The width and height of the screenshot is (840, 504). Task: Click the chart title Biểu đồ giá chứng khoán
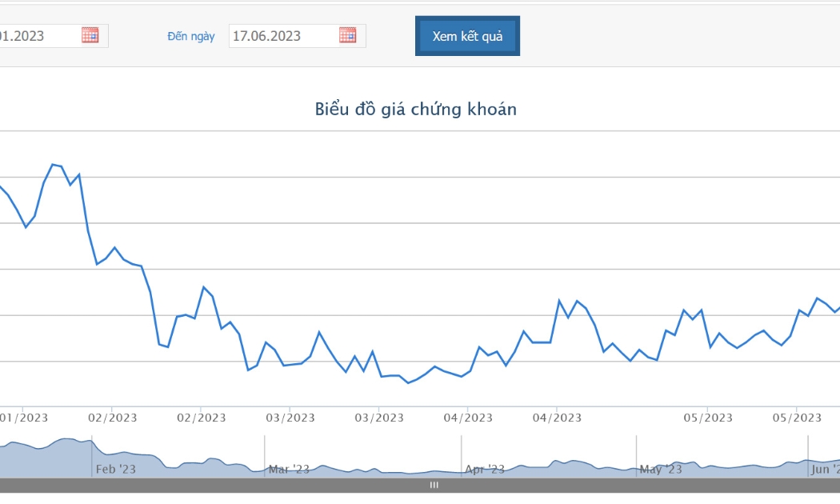click(416, 110)
